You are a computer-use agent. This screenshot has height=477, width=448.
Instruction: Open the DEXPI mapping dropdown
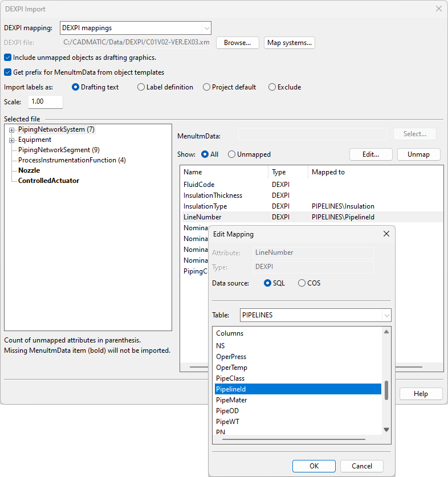pos(206,28)
